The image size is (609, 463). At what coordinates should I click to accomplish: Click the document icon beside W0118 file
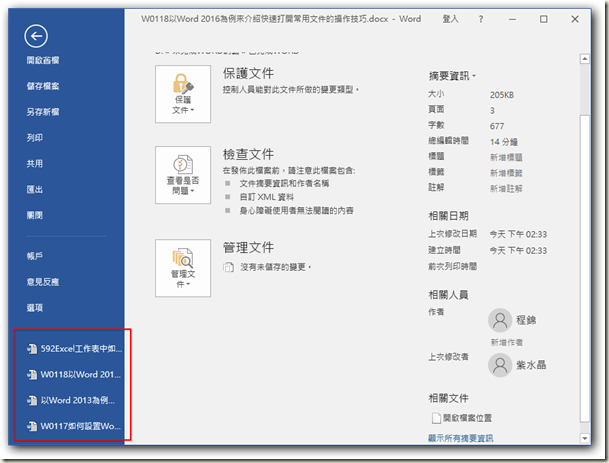click(x=32, y=374)
